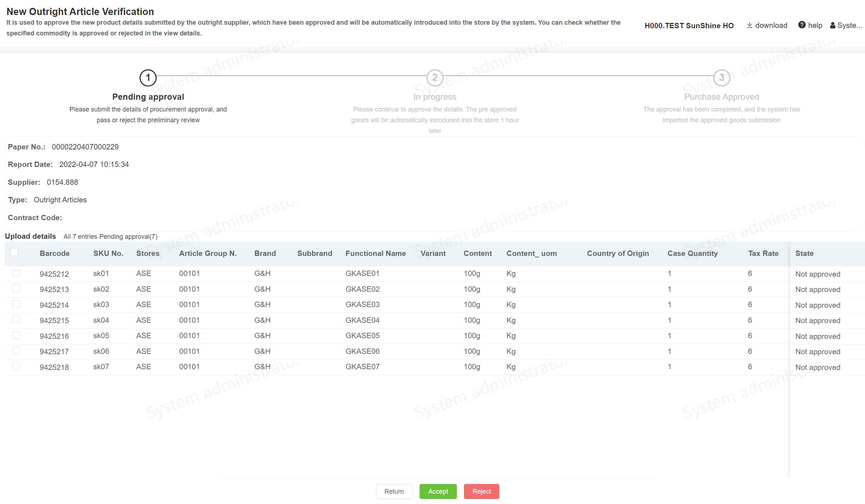Viewport: 865px width, 504px height.
Task: Open help via the question mark icon
Action: point(802,25)
